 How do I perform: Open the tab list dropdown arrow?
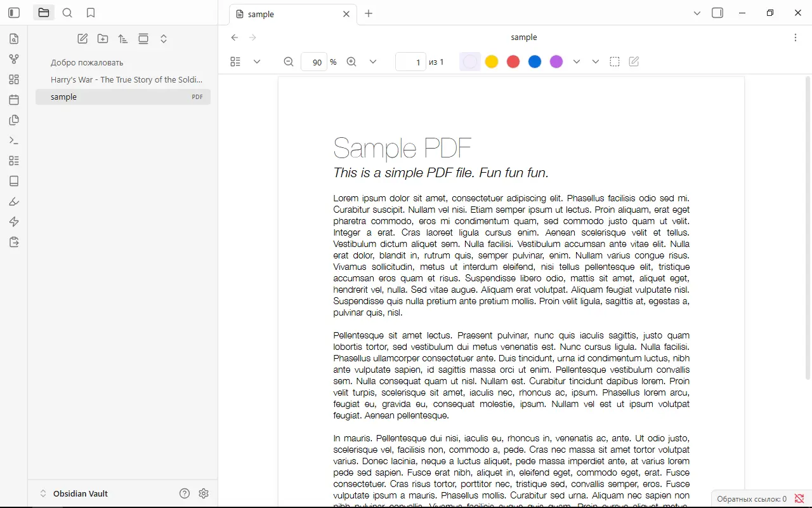pyautogui.click(x=697, y=13)
